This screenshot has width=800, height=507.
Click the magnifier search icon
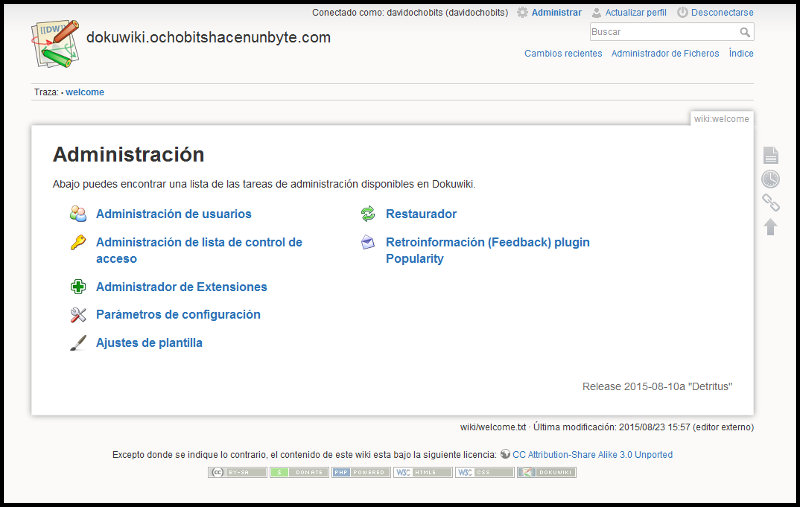(745, 32)
